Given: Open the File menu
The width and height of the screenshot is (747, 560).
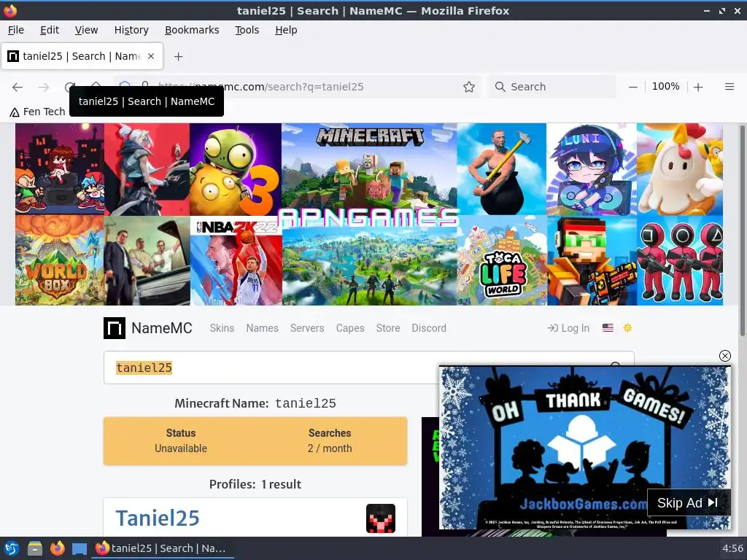Looking at the screenshot, I should point(16,30).
